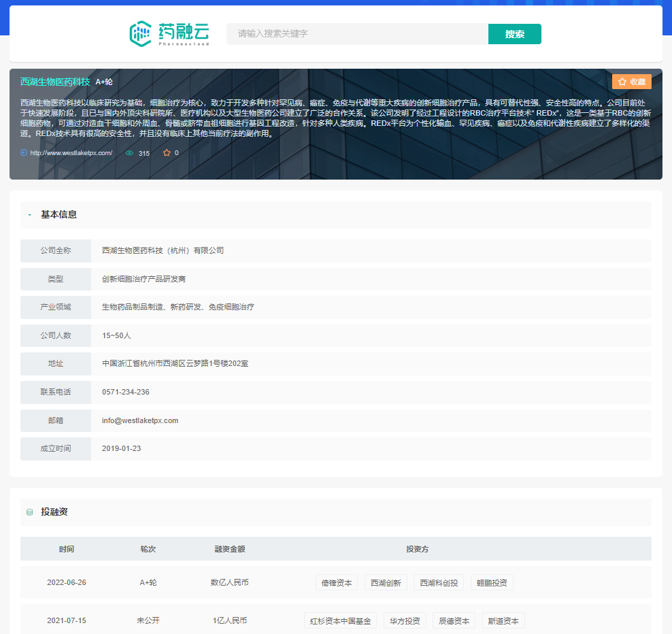Open the 西湖科创投 investor tag
The image size is (672, 634).
pos(439,583)
